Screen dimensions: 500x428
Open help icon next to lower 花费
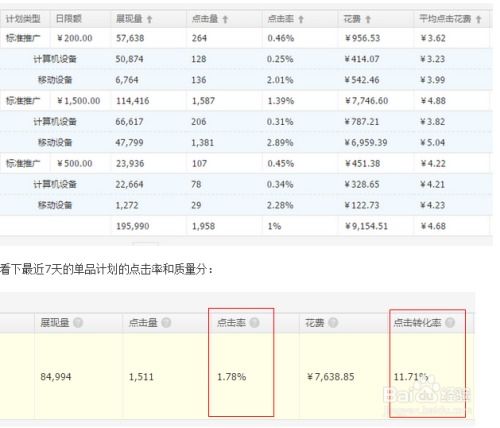tap(333, 322)
